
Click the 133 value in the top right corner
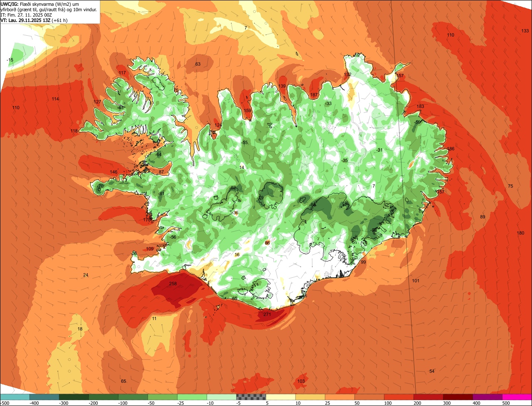point(525,31)
